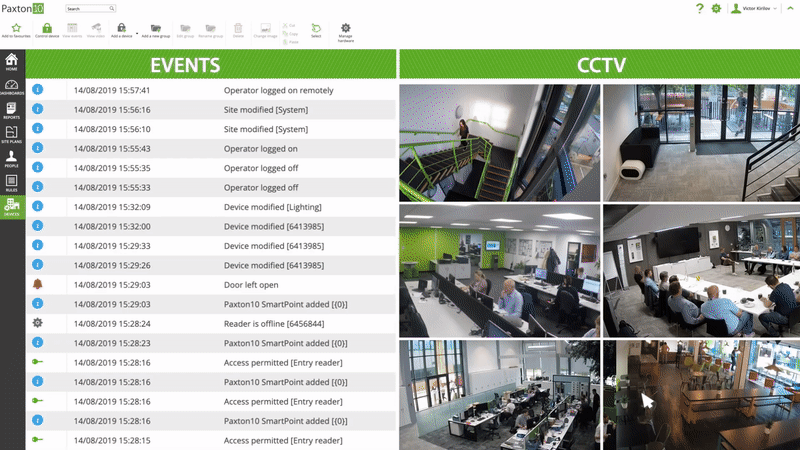Collapse the ribbon with the up chevron

click(790, 8)
